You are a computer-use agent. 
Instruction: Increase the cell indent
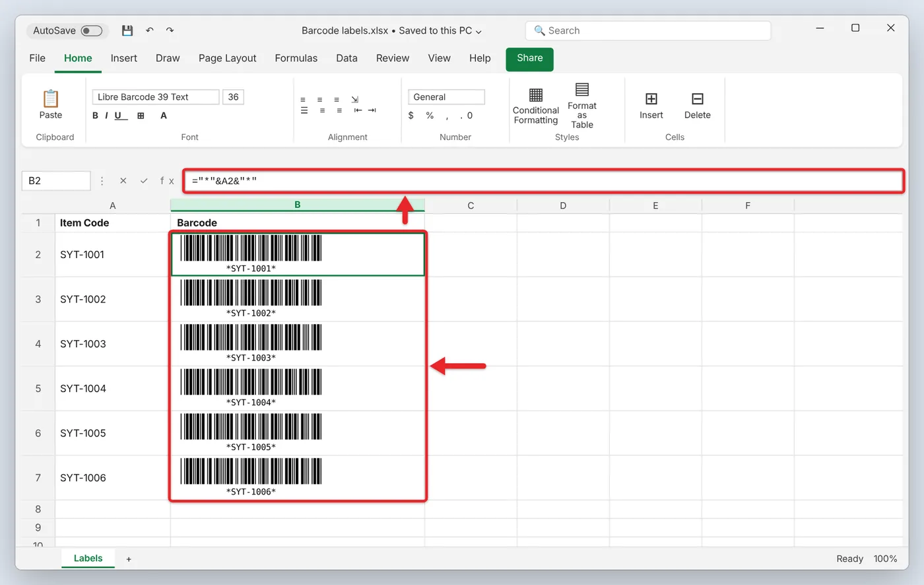click(x=372, y=110)
